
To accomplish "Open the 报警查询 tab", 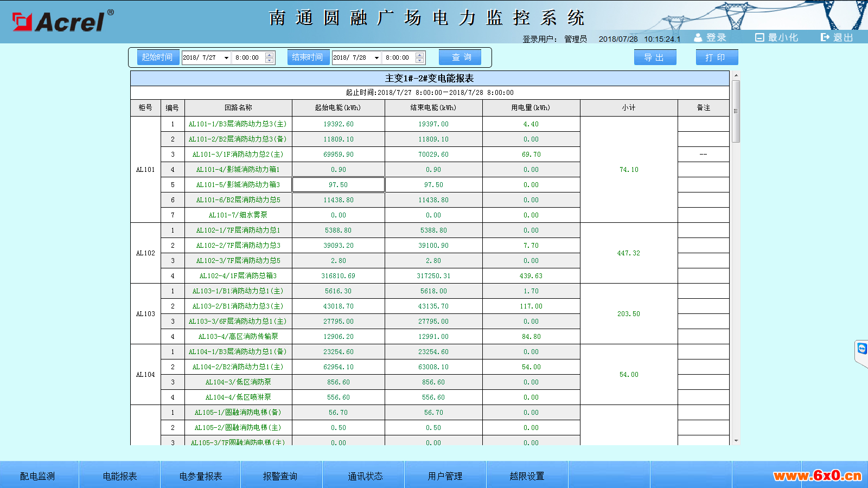I will tap(280, 476).
